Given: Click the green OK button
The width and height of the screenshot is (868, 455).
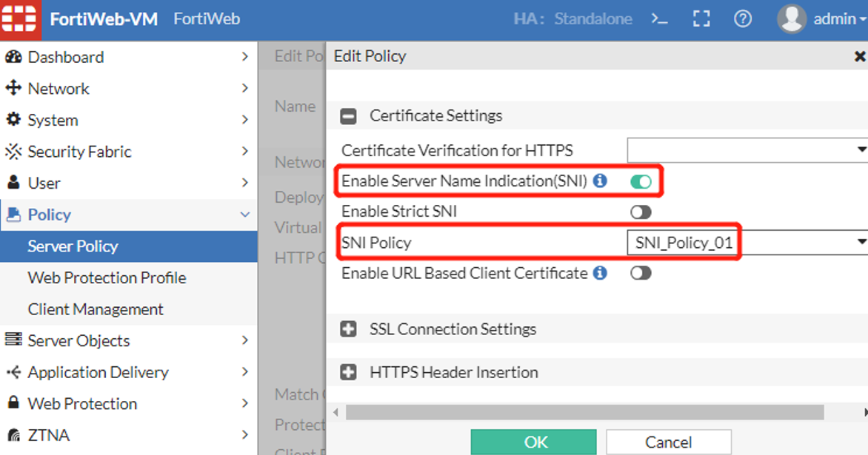Looking at the screenshot, I should pos(533,442).
